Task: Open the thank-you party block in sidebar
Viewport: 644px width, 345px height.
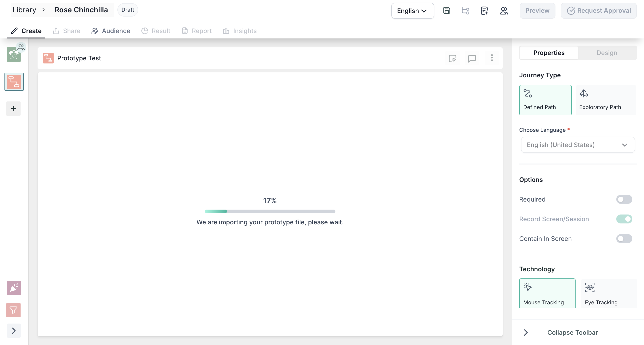Action: (14, 288)
